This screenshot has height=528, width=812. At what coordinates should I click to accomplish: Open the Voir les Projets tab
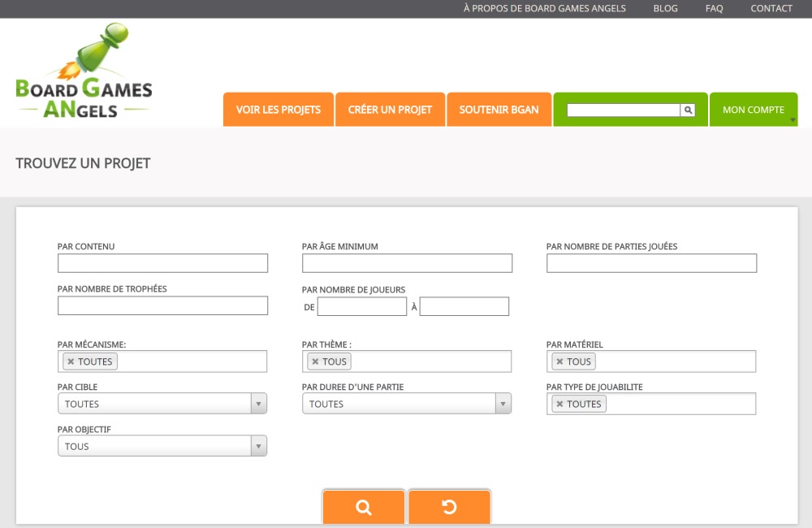coord(279,110)
